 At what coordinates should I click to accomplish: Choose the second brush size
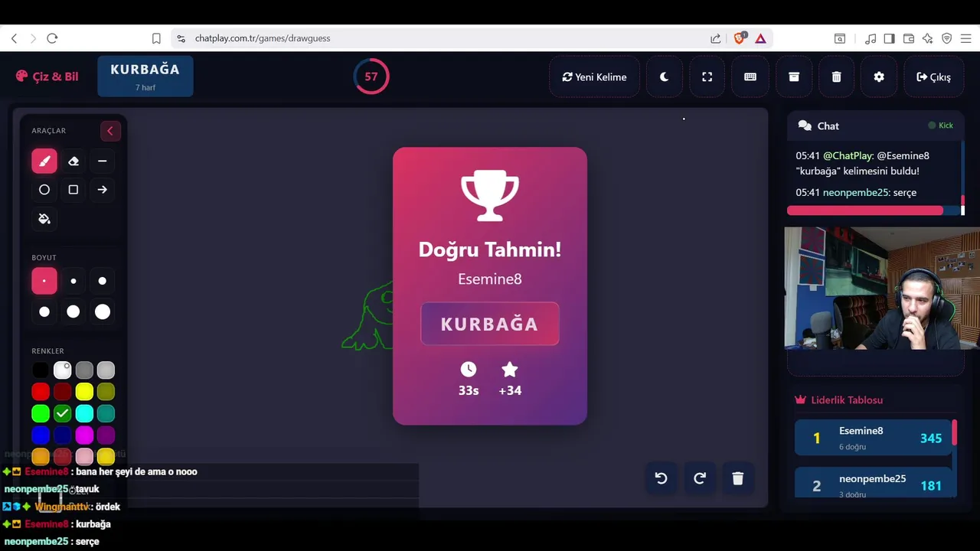73,281
